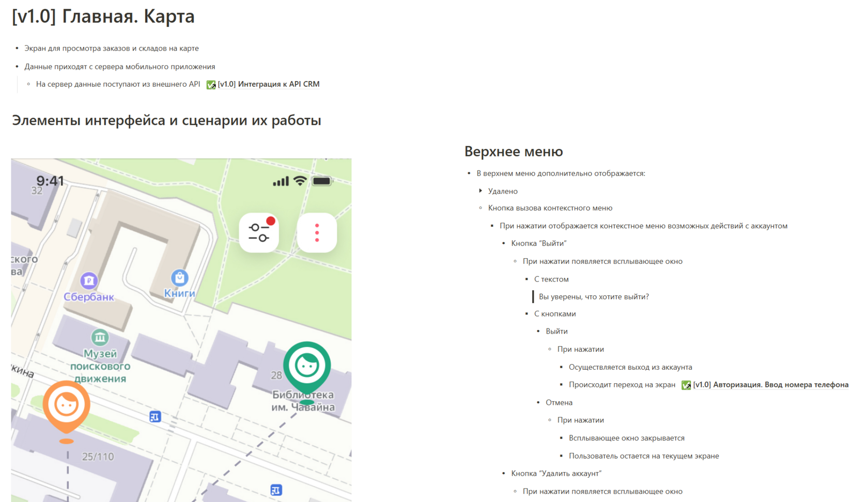The width and height of the screenshot is (868, 502).
Task: Click the Книги shop marker icon
Action: pyautogui.click(x=179, y=277)
